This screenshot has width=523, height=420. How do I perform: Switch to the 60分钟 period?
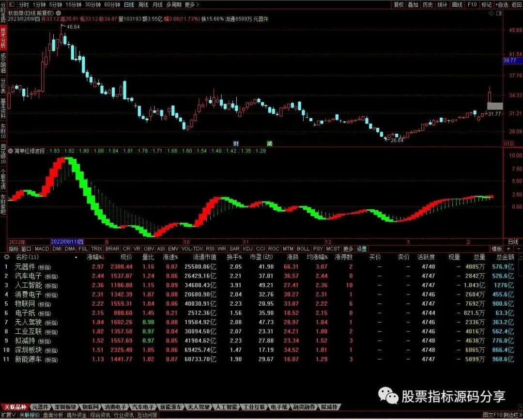point(112,5)
